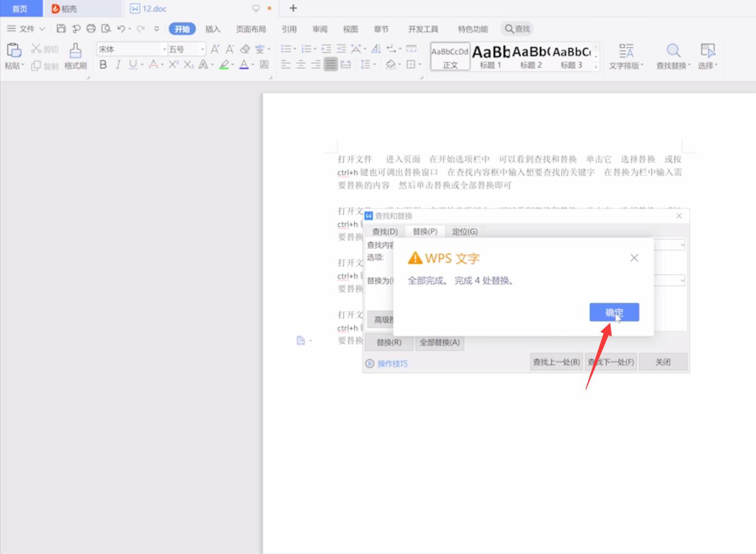Click the Borders grid icon
The image size is (756, 554).
tap(410, 64)
